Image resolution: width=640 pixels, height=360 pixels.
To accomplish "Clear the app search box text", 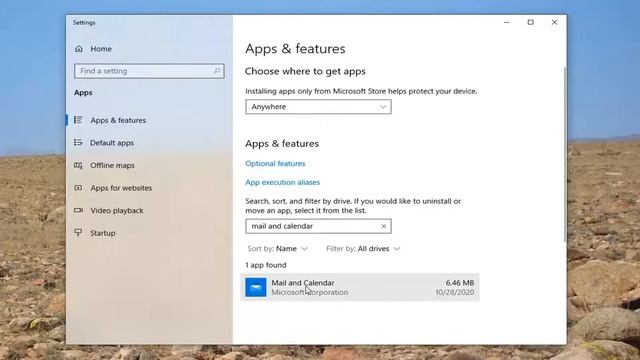I will coord(383,226).
